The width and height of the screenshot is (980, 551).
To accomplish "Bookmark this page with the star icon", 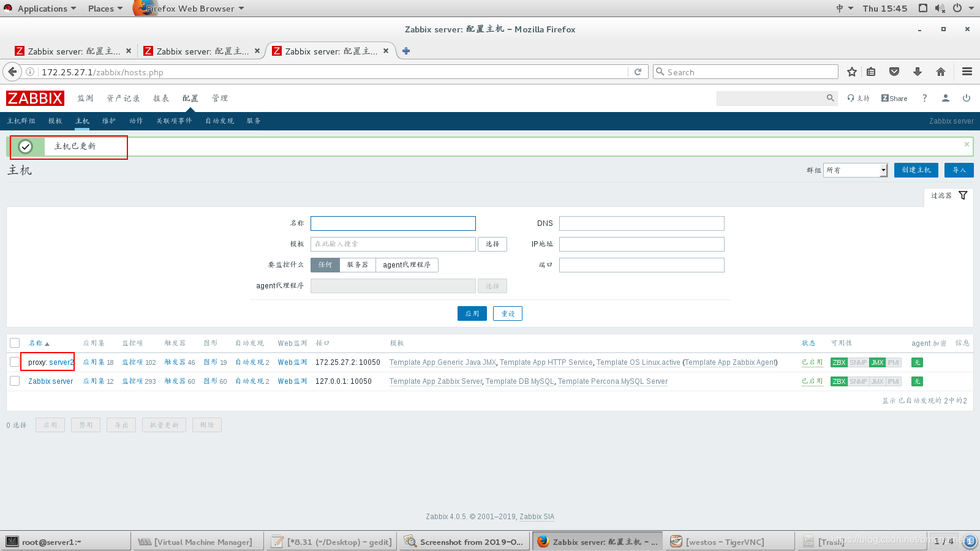I will [851, 72].
